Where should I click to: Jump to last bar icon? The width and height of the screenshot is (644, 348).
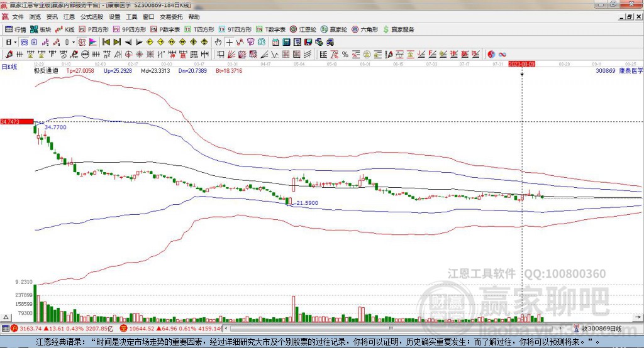click(117, 42)
